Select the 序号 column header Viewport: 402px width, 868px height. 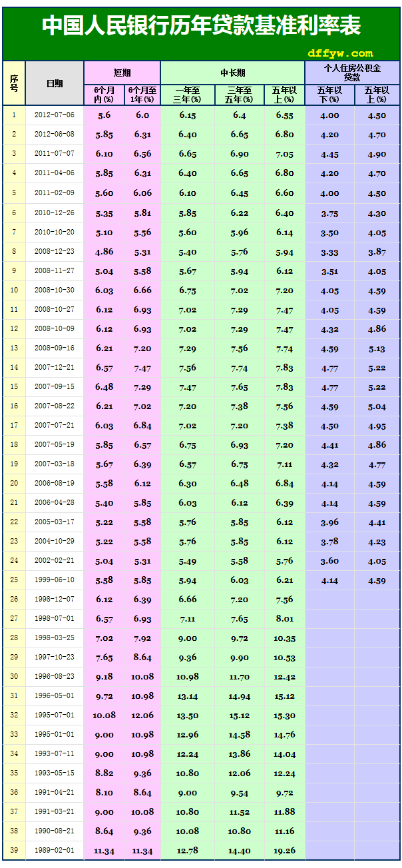(x=14, y=83)
